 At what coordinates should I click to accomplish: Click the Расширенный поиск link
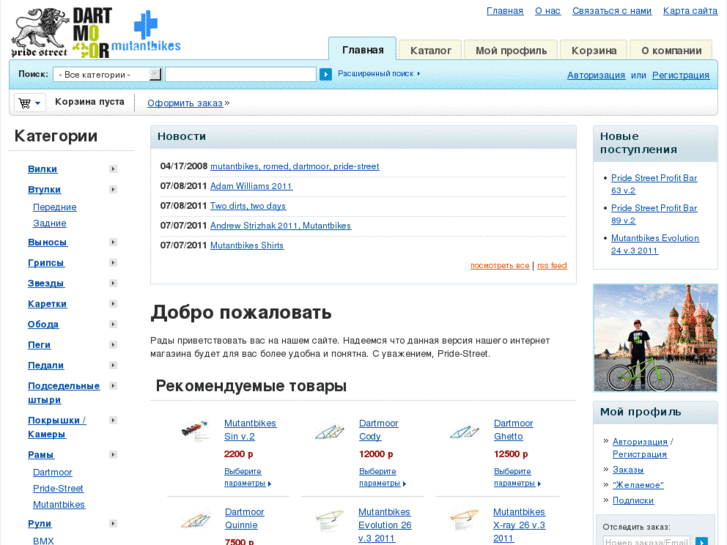tap(378, 73)
